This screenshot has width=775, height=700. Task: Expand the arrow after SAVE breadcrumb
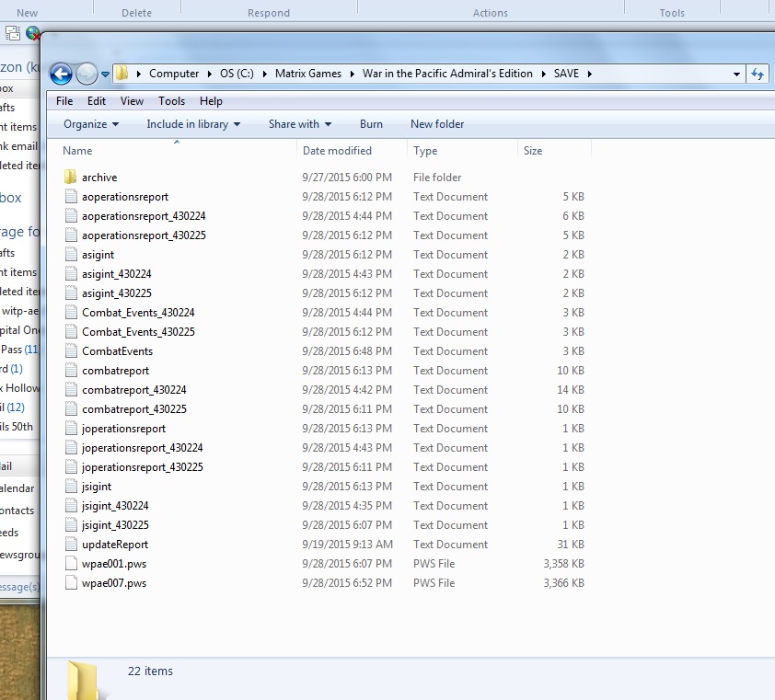point(589,75)
